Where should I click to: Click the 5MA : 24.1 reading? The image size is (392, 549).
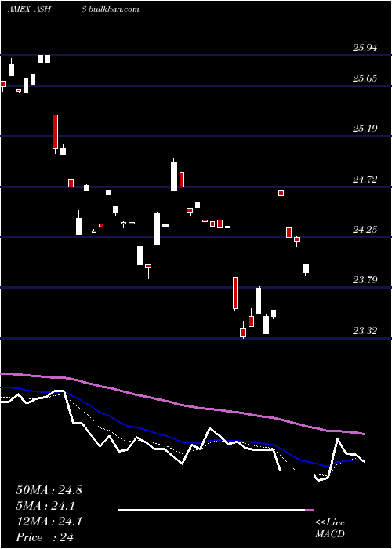45,506
